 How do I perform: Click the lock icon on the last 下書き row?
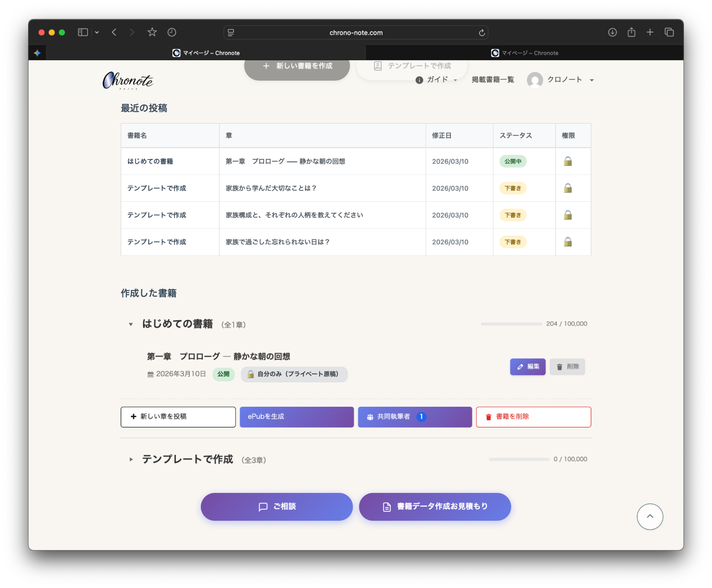coord(568,241)
